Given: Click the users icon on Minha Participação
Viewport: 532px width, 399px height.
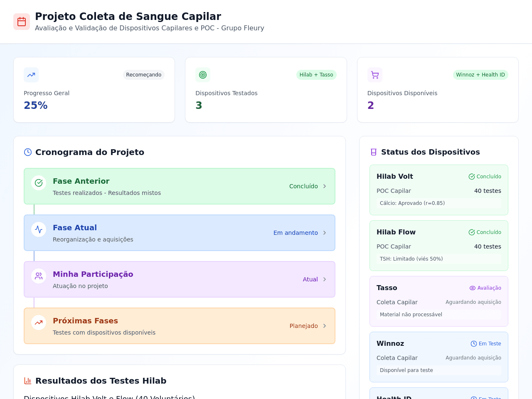Looking at the screenshot, I should point(39,276).
